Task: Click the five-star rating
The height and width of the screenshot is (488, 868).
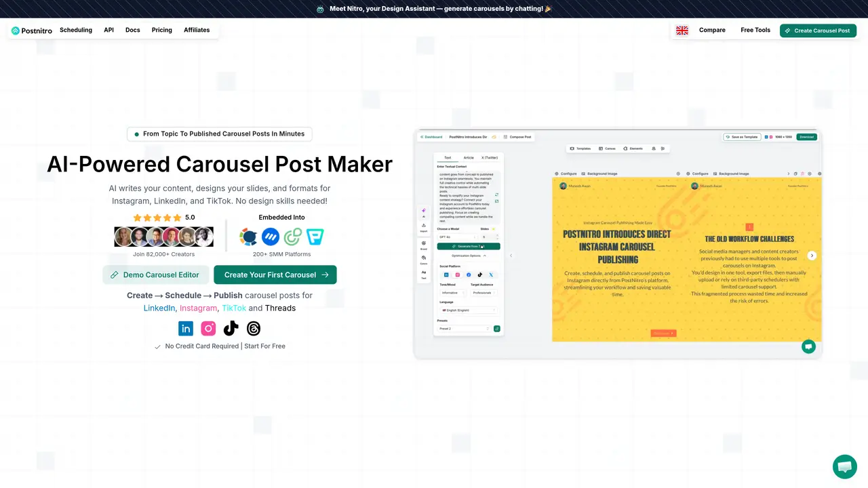Action: coord(157,218)
